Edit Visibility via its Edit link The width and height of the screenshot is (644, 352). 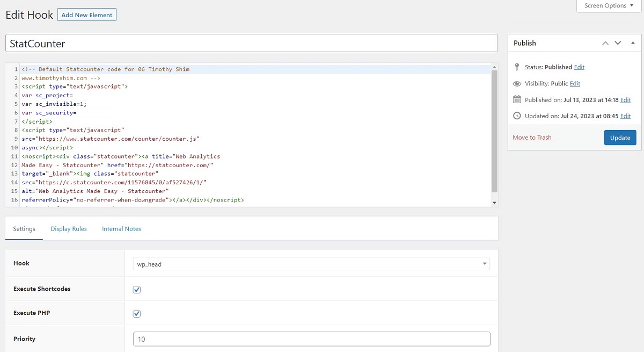coord(575,84)
